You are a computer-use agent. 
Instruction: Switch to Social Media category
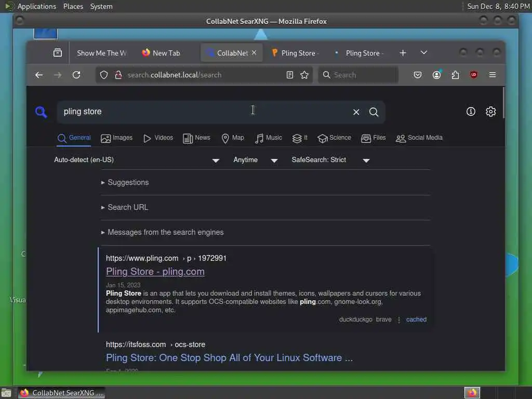(419, 138)
